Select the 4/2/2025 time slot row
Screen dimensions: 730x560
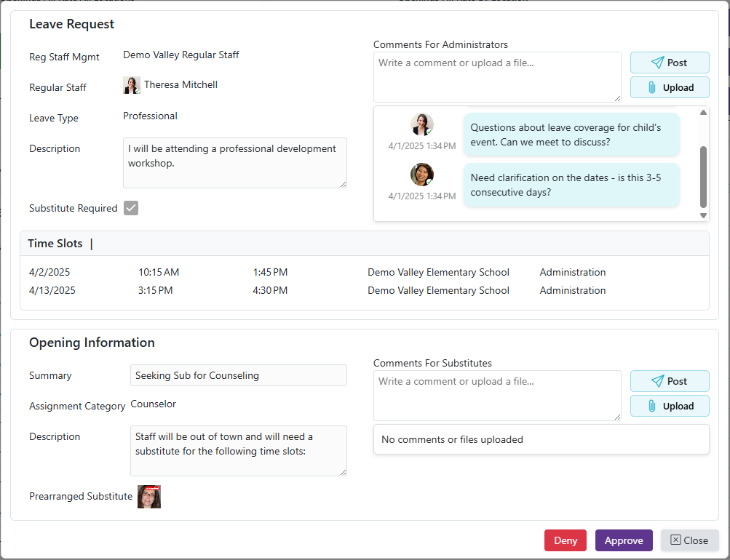[x=364, y=273]
